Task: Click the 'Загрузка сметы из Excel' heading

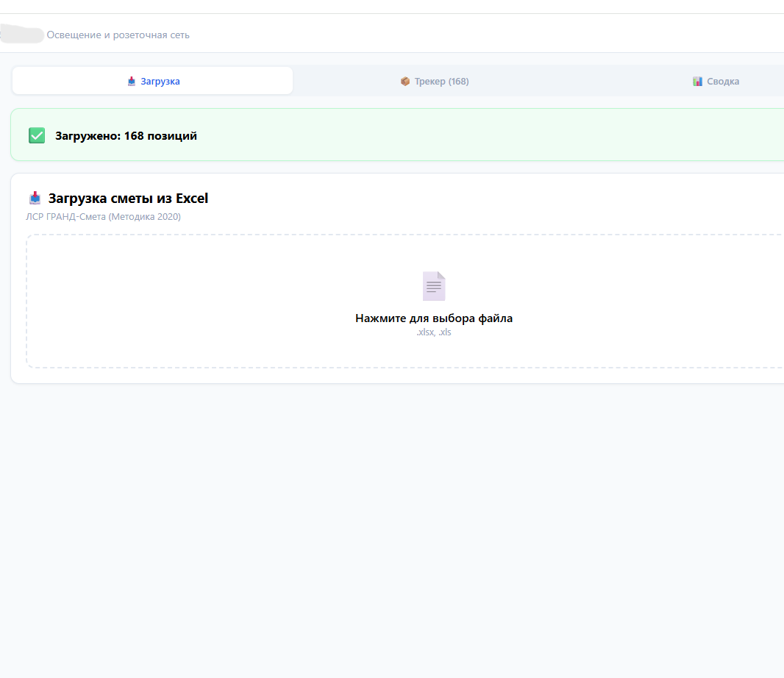Action: pyautogui.click(x=128, y=199)
